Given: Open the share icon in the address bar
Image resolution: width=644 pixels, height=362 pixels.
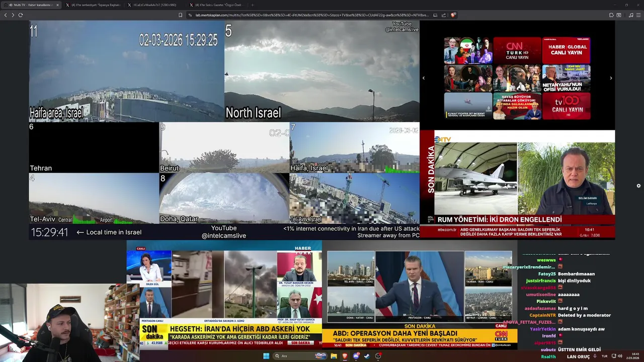Looking at the screenshot, I should [x=444, y=15].
